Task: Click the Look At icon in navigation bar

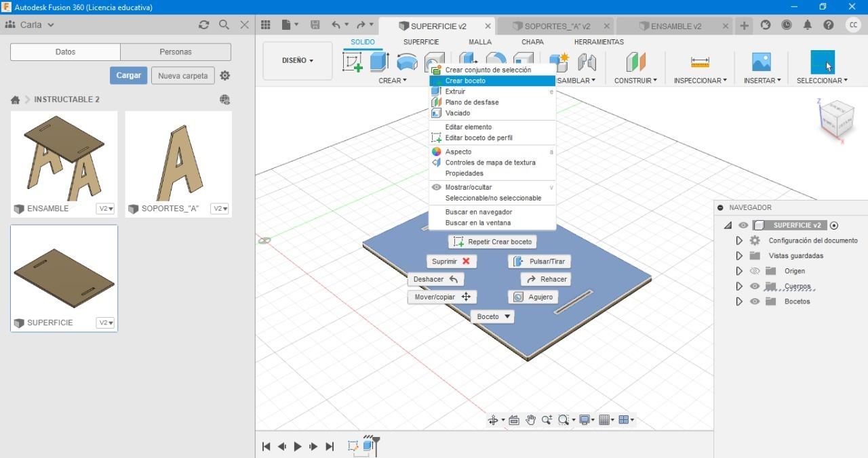Action: click(514, 420)
